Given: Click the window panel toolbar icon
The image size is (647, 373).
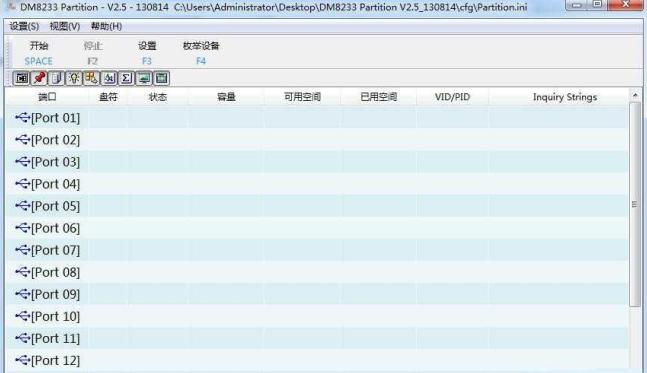Looking at the screenshot, I should click(161, 78).
